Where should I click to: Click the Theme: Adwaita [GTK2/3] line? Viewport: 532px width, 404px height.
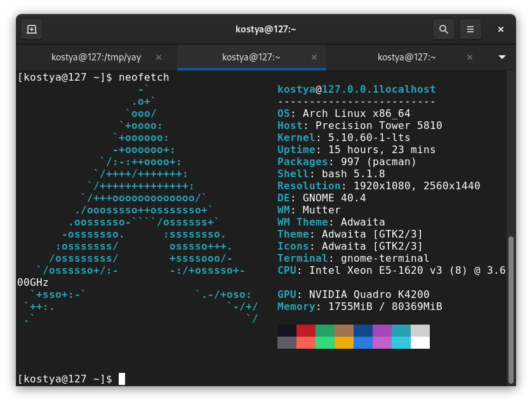pos(350,234)
